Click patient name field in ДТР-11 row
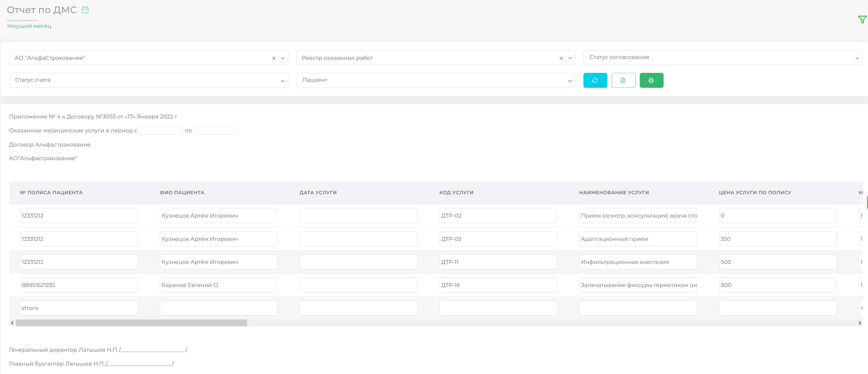 (x=219, y=262)
